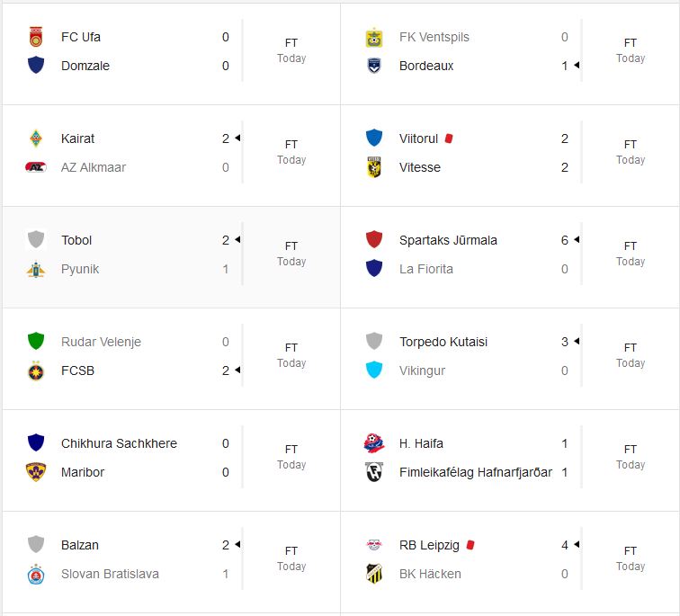Click the Chikhura Sachkhere team name
Screen dimensions: 680x616
119,443
